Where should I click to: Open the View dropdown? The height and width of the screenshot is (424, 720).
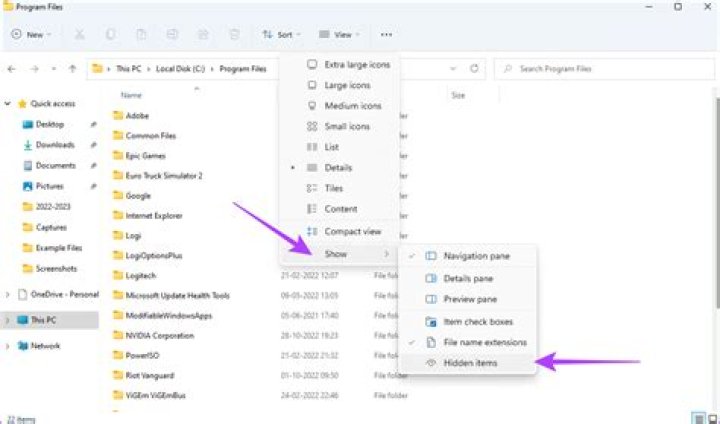(339, 34)
